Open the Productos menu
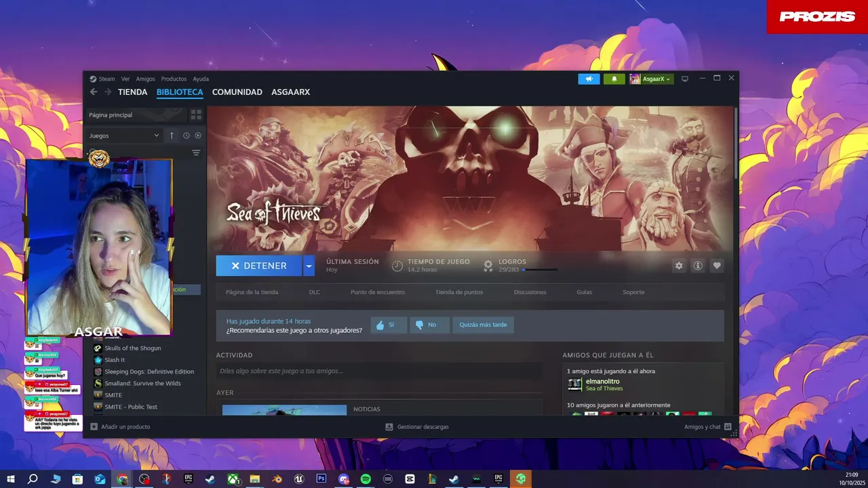Viewport: 868px width, 488px height. click(x=174, y=79)
